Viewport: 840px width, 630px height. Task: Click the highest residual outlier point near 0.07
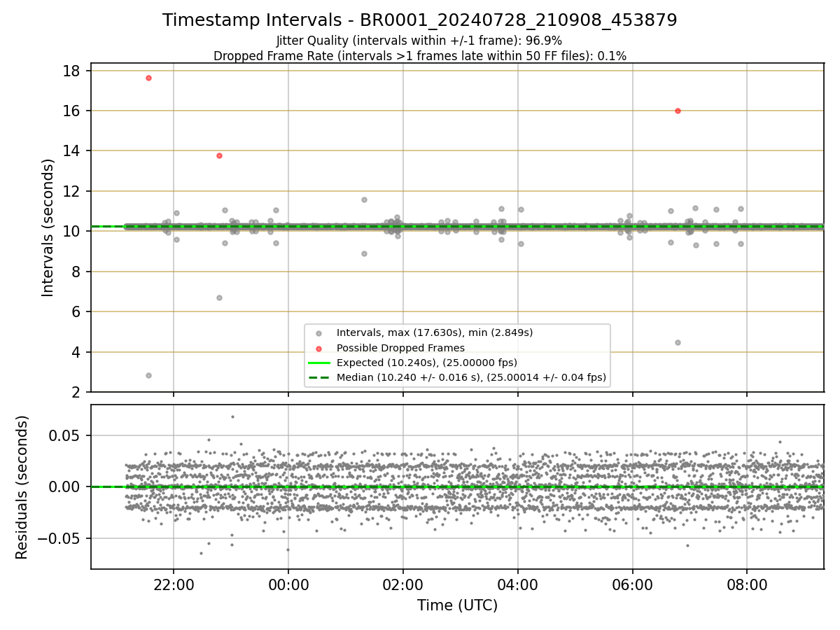pyautogui.click(x=232, y=416)
